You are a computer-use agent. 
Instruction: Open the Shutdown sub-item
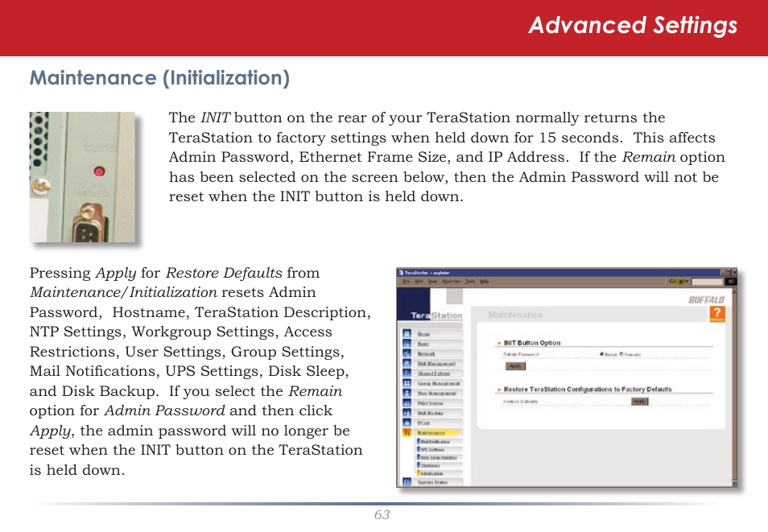point(431,465)
